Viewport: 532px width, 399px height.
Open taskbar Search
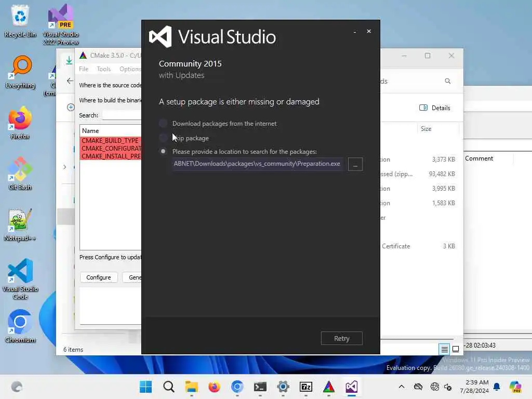pos(169,387)
